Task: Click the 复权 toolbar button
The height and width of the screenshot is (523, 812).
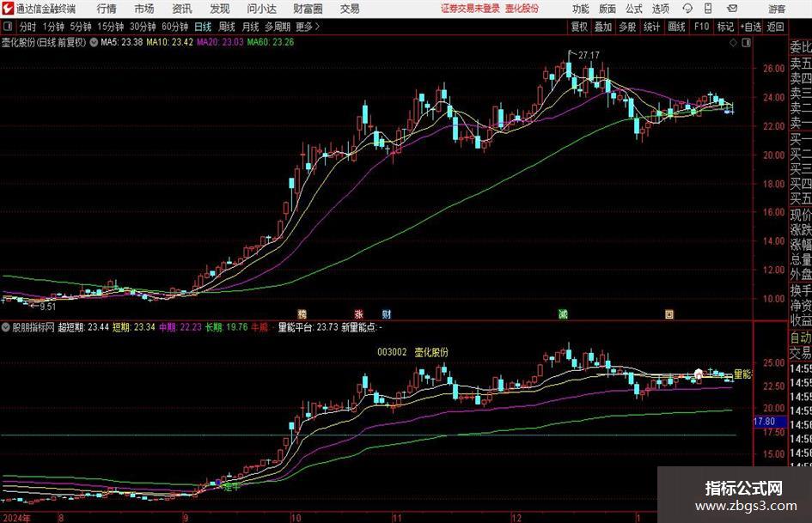Action: [x=579, y=27]
